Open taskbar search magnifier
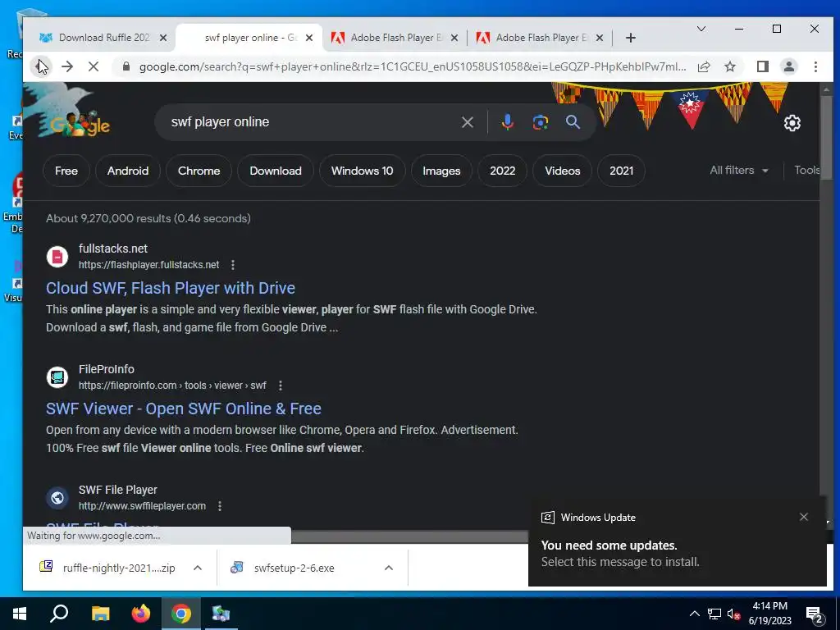 pyautogui.click(x=59, y=614)
